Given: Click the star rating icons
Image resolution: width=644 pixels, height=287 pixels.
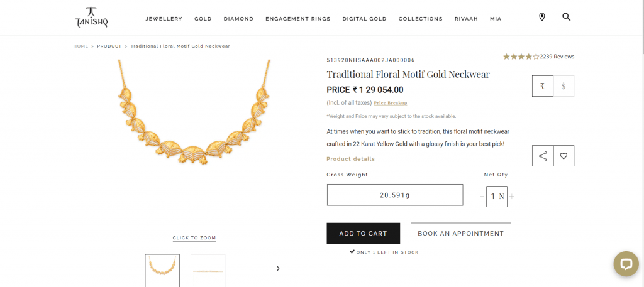Looking at the screenshot, I should pyautogui.click(x=521, y=57).
